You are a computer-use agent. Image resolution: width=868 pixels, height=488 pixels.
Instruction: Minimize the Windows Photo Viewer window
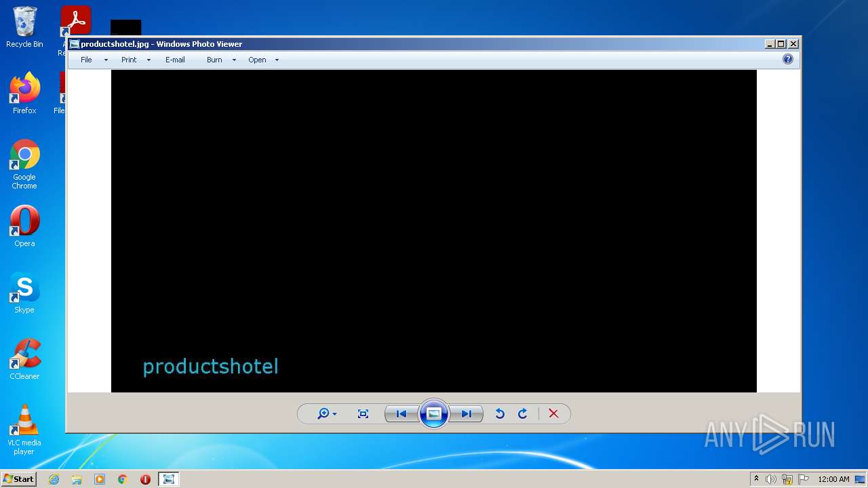770,44
